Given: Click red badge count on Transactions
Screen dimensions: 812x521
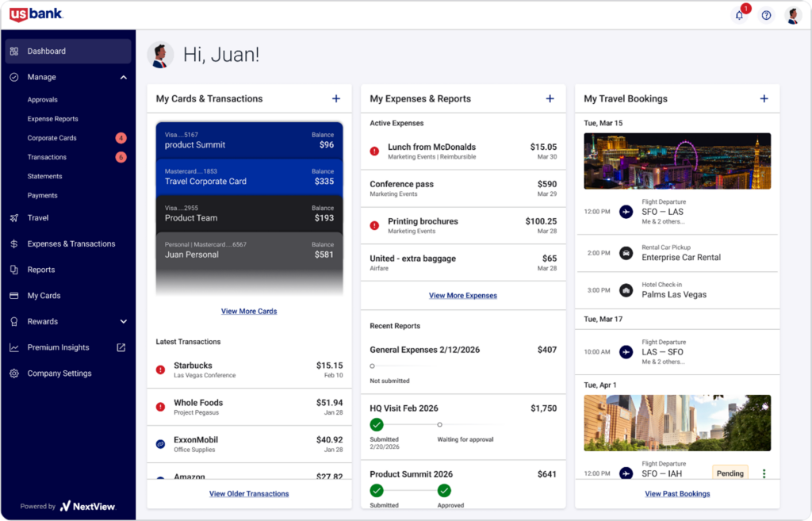Looking at the screenshot, I should tap(121, 158).
